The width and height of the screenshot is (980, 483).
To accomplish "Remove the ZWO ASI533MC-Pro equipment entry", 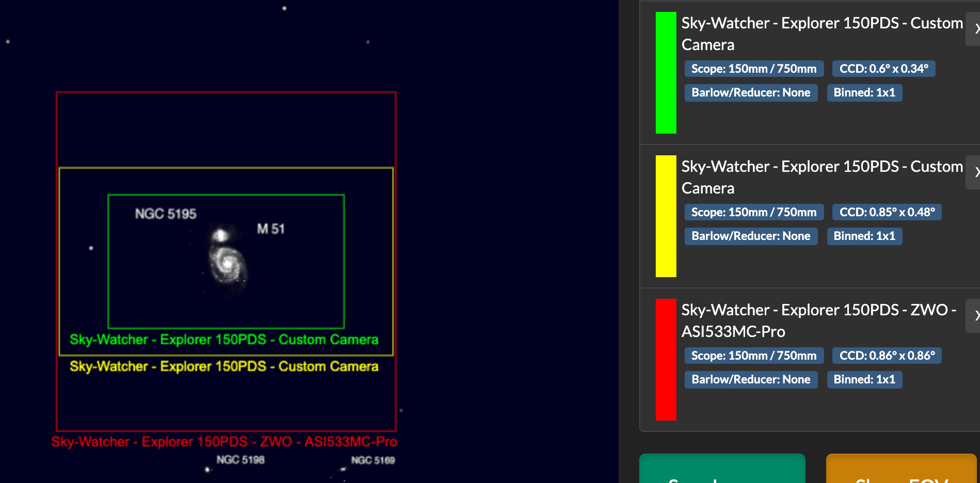I will point(973,316).
